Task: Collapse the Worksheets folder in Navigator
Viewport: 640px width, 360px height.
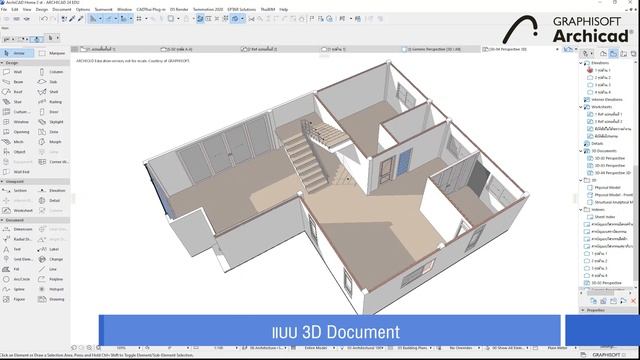Action: coord(581,107)
